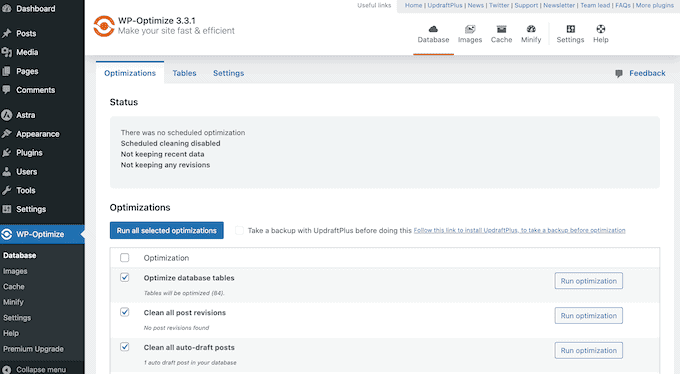Open the Images icon in header
The width and height of the screenshot is (680, 374).
point(470,29)
